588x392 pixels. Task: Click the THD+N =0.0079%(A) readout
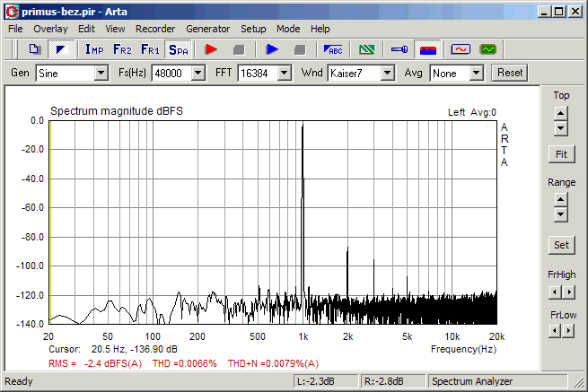point(273,363)
